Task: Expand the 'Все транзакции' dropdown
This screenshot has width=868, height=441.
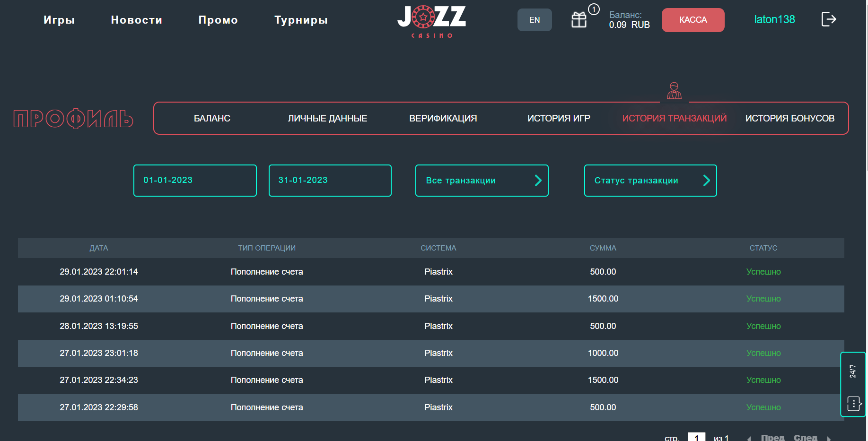Action: coord(482,181)
